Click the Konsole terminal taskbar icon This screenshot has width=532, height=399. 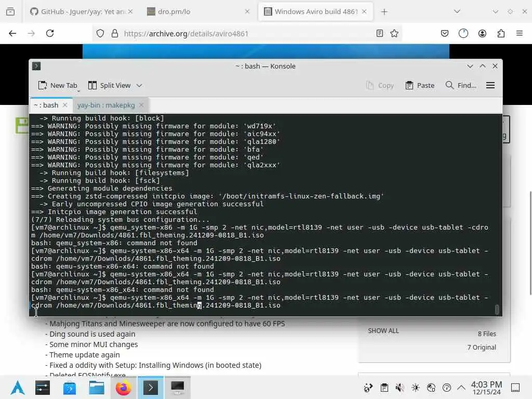pyautogui.click(x=151, y=388)
